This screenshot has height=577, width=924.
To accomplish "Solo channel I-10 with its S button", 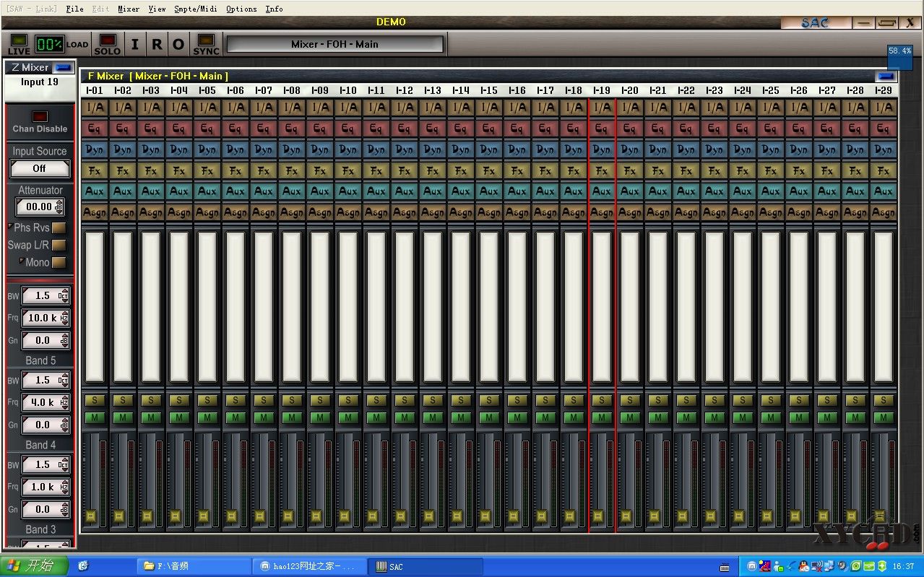I will pos(348,400).
